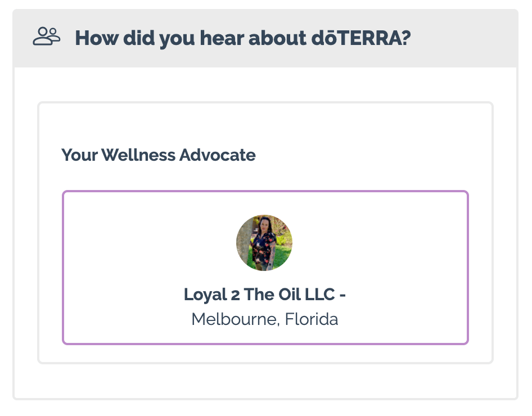This screenshot has width=532, height=416.
Task: Click the circular advocate profile photo
Action: [x=264, y=243]
